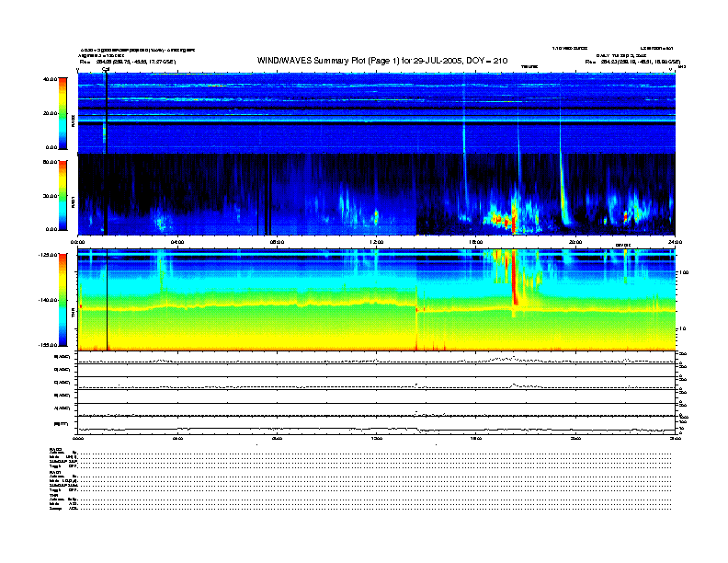Click the Cal marker above RAD2 panel

click(x=106, y=70)
